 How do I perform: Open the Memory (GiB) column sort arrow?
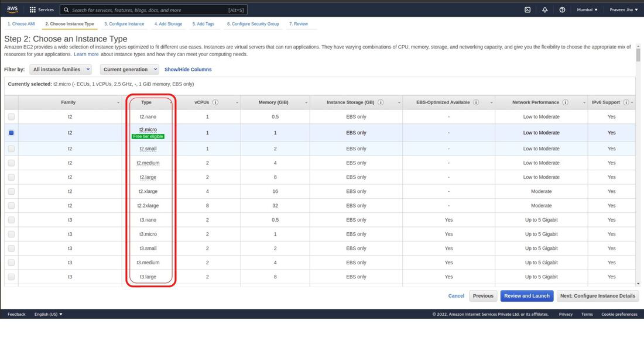point(306,102)
